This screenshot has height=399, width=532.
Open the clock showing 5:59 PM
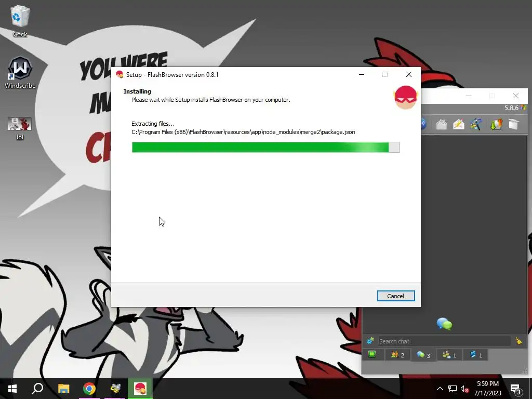click(x=487, y=389)
